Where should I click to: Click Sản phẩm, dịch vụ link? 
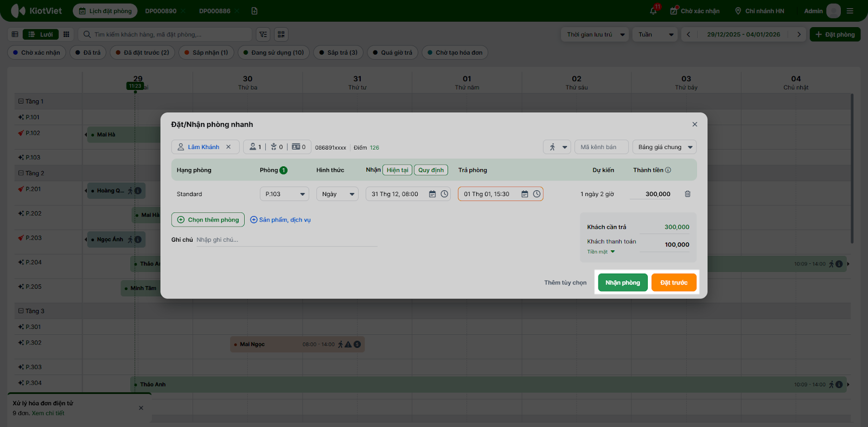(280, 220)
